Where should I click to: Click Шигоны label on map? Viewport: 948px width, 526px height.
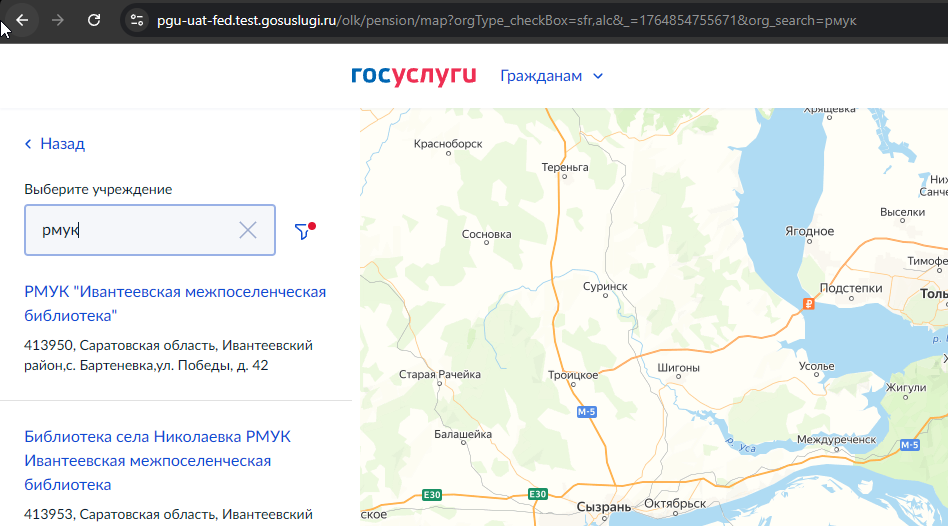[678, 368]
